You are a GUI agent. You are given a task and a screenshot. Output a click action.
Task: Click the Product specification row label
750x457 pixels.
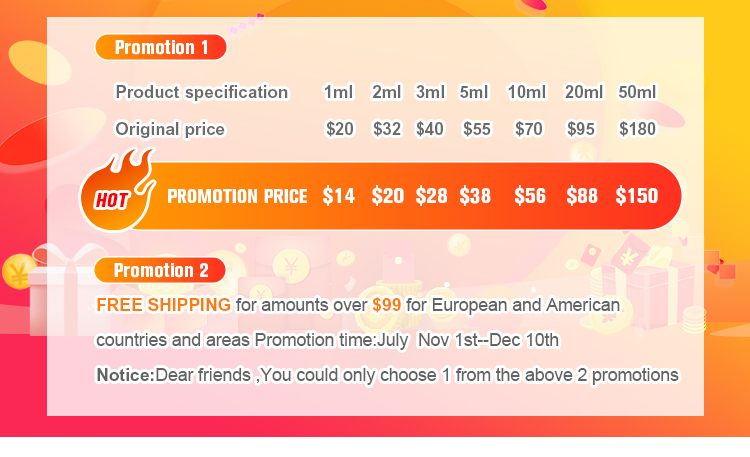pos(201,92)
